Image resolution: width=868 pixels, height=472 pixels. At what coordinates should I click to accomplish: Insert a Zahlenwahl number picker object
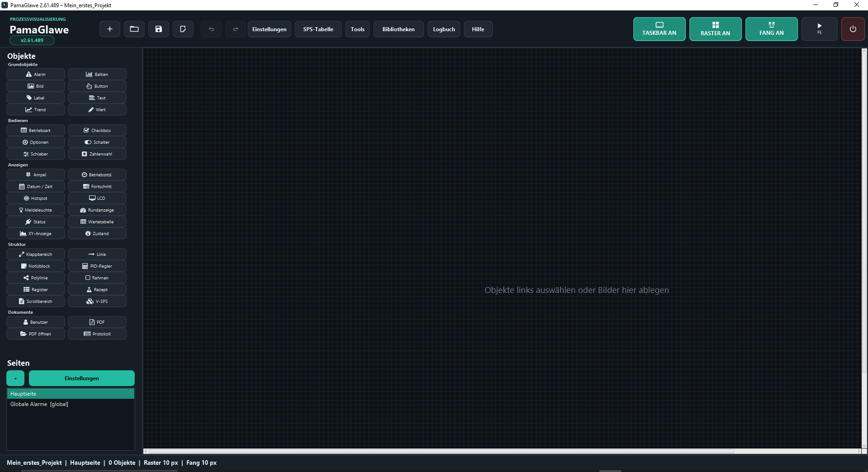(x=97, y=154)
